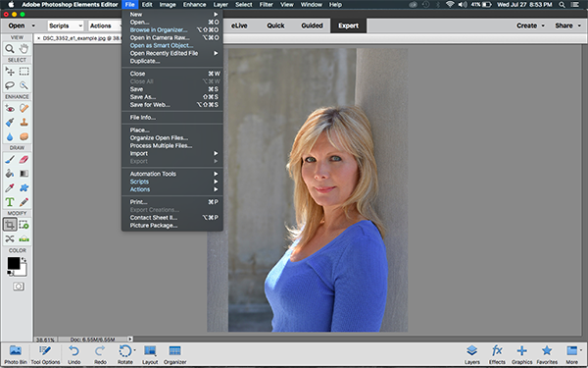Select the Smart Brush tool
This screenshot has height=368, width=588.
pyautogui.click(x=10, y=123)
